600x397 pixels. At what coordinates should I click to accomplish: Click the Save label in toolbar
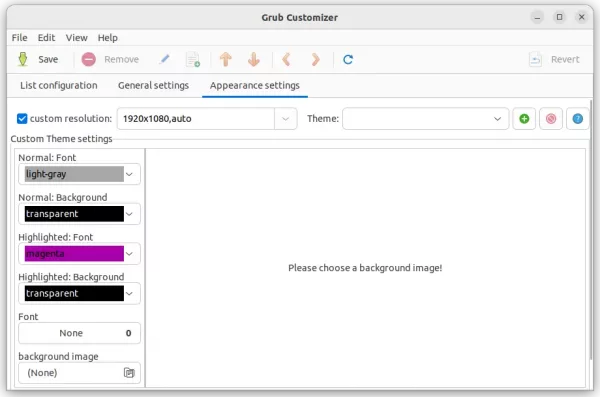tap(48, 59)
